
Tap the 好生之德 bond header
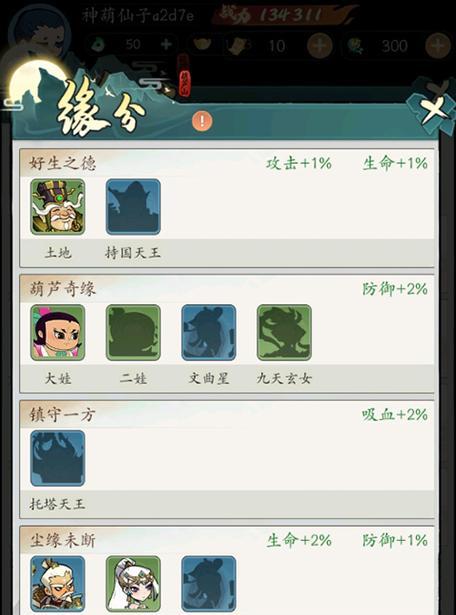pos(62,163)
